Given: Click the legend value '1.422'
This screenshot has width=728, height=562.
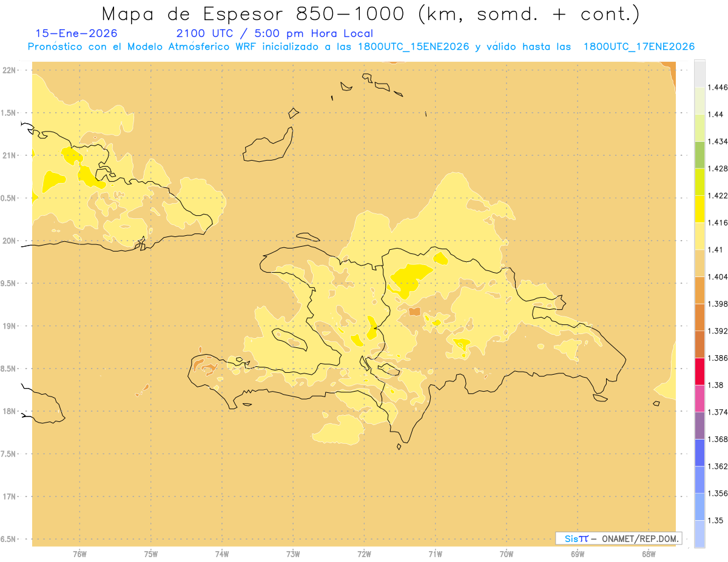Looking at the screenshot, I should (x=718, y=196).
